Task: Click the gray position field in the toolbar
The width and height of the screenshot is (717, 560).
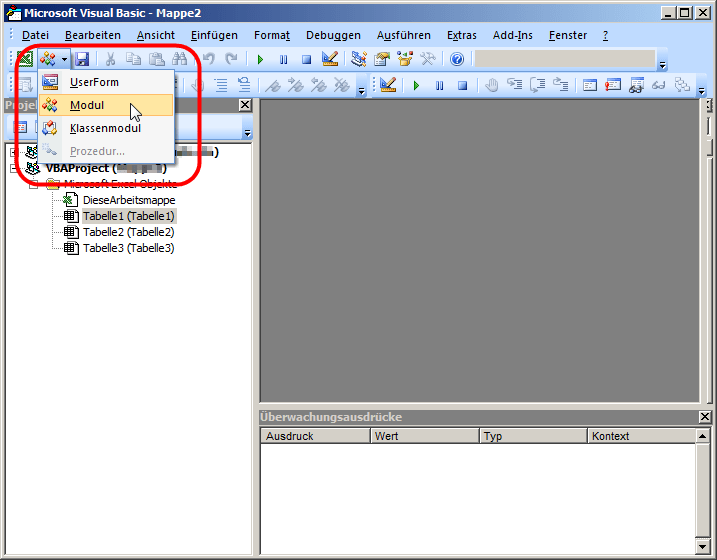Action: (565, 59)
